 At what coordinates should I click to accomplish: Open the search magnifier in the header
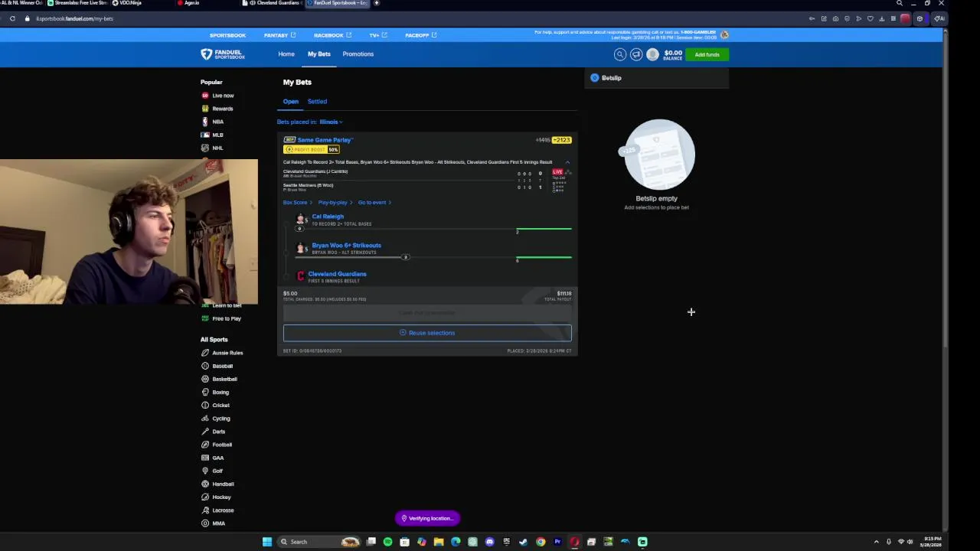(x=620, y=54)
